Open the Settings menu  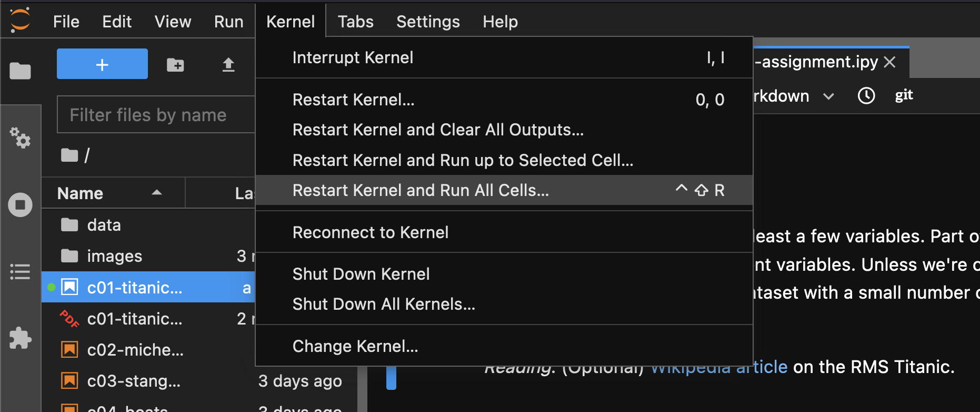[428, 22]
